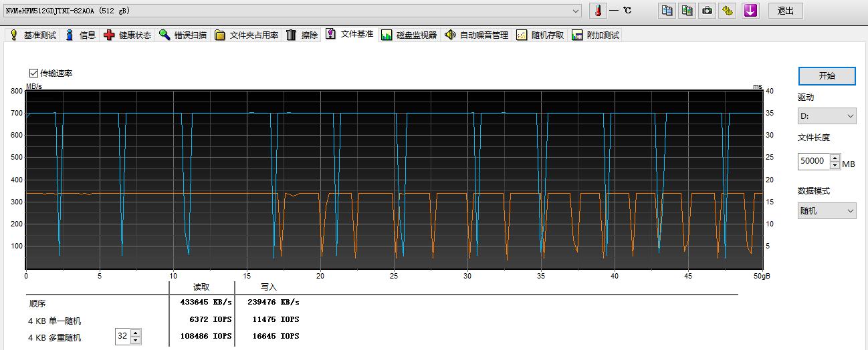
Task: Open the 文件夹占用率 tab
Action: (246, 35)
